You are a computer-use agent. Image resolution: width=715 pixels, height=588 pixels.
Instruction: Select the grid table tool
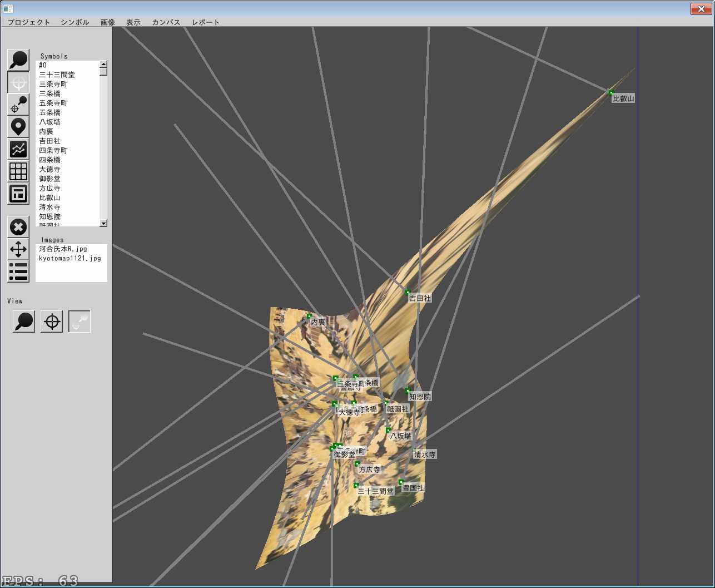pos(18,171)
